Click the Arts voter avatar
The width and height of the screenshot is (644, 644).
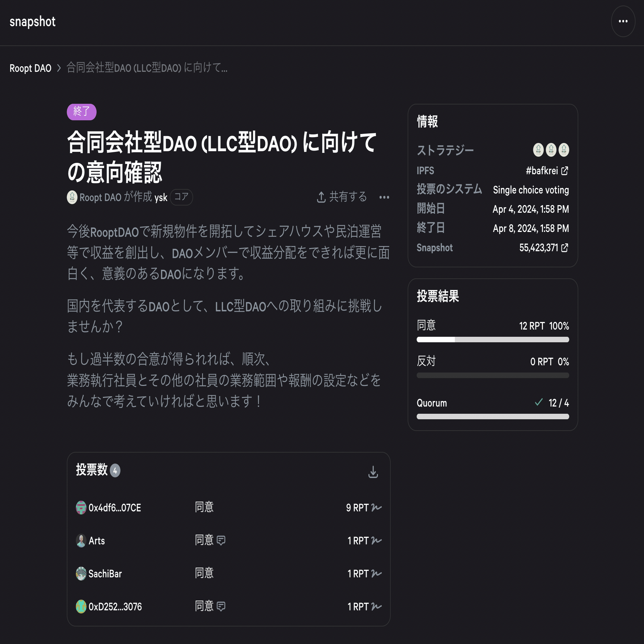[81, 541]
